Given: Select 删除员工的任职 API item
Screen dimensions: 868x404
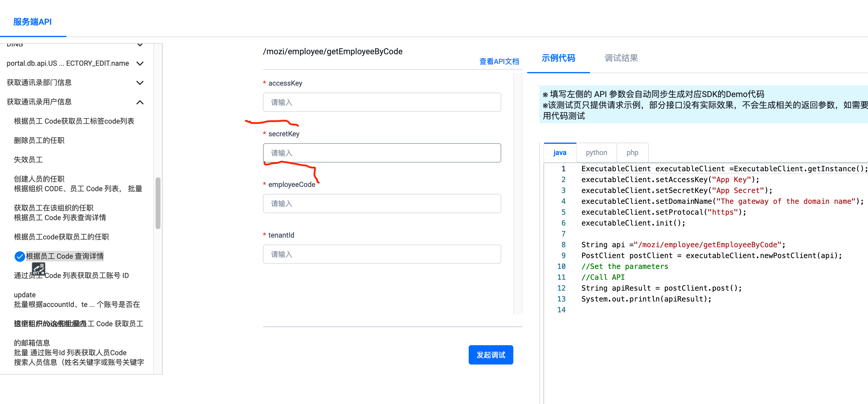Looking at the screenshot, I should click(39, 140).
